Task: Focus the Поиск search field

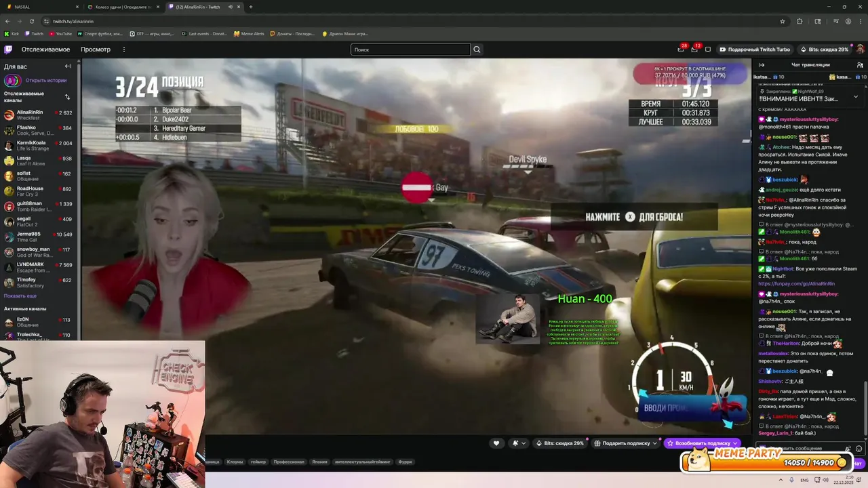Action: [x=410, y=49]
